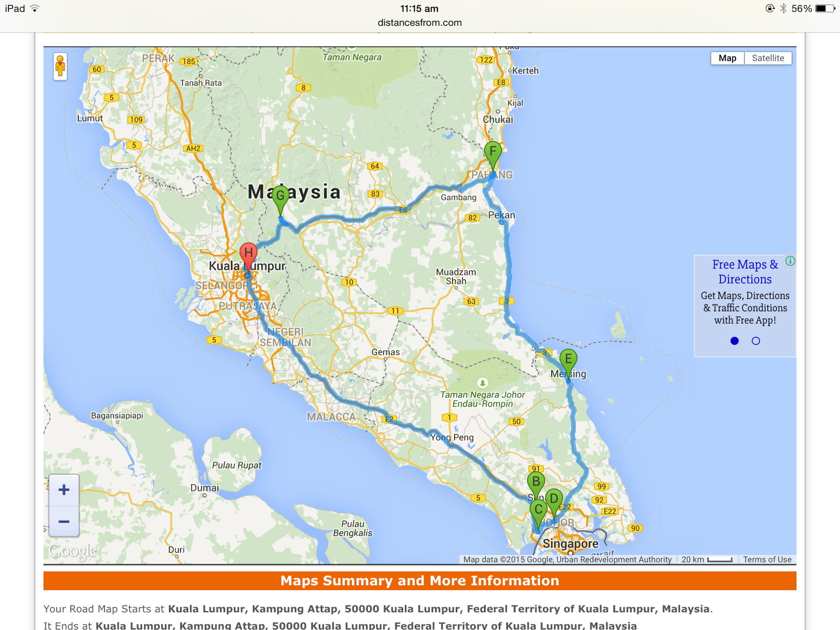Image resolution: width=840 pixels, height=630 pixels.
Task: Click the 20 km scale bar
Action: (x=706, y=559)
